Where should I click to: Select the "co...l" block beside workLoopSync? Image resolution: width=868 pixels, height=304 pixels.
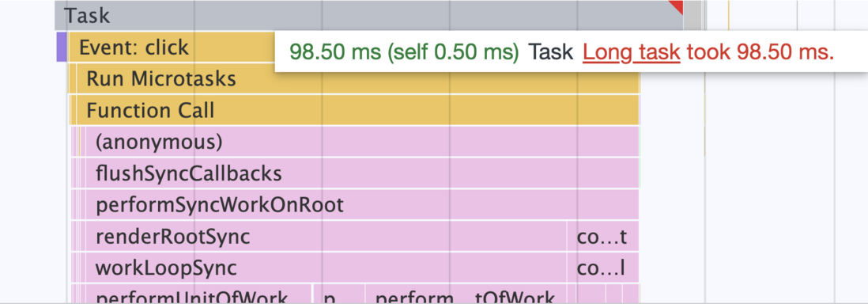coord(603,268)
